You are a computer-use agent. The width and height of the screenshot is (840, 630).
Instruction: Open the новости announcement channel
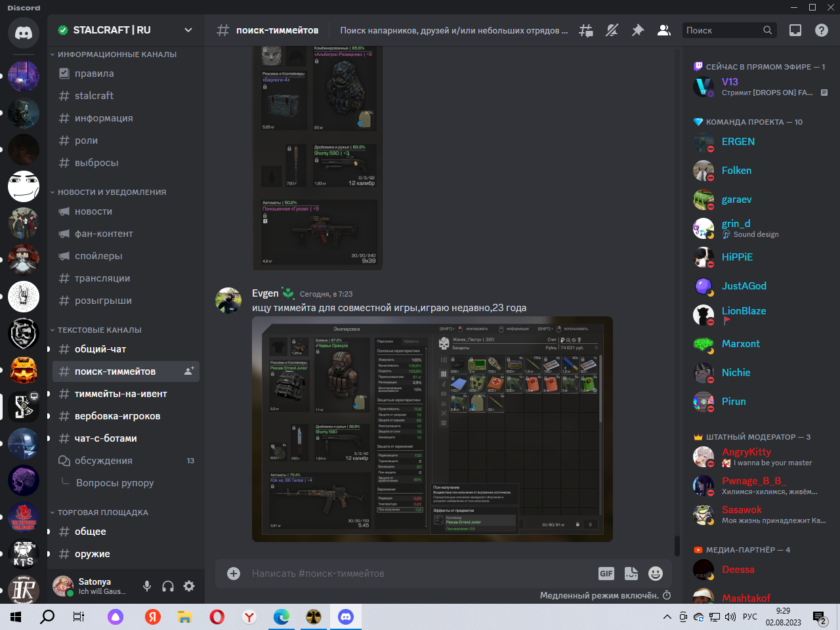pos(126,211)
